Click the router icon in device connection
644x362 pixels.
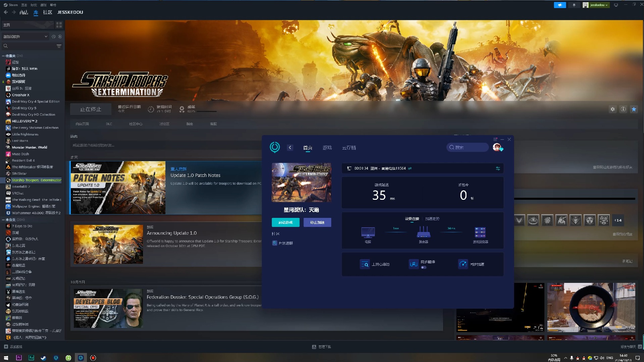[x=423, y=232]
